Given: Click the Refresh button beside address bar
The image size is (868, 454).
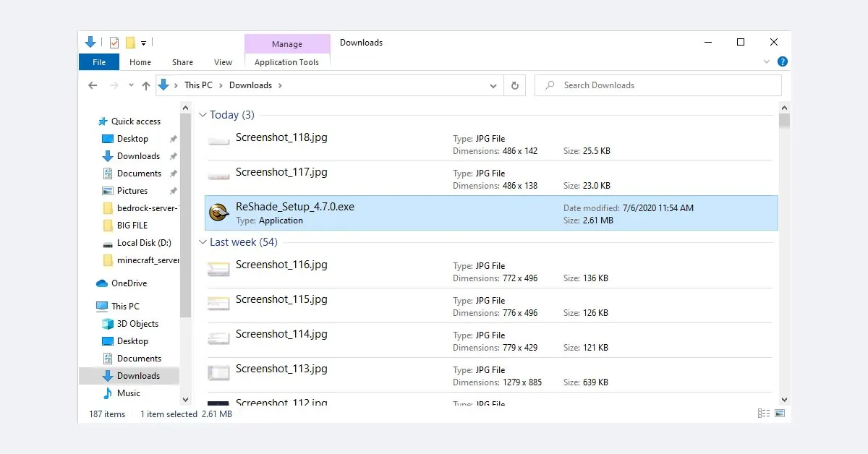Looking at the screenshot, I should (x=514, y=85).
